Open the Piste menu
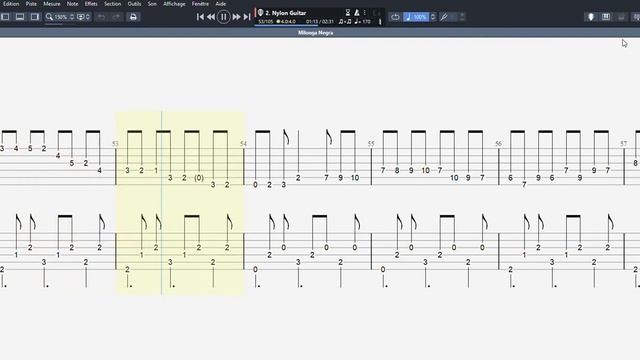 click(x=31, y=4)
